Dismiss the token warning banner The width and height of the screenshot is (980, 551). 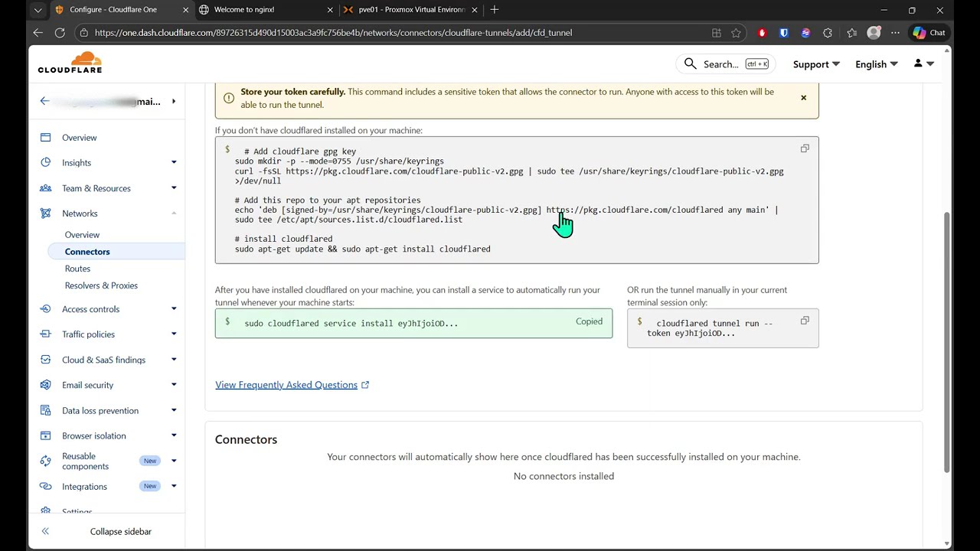pyautogui.click(x=803, y=98)
